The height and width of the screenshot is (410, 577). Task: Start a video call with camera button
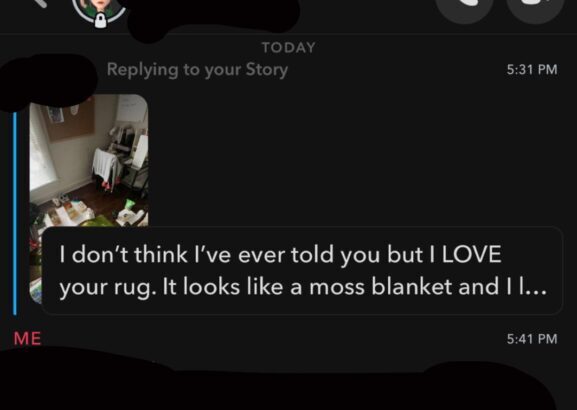pyautogui.click(x=535, y=7)
